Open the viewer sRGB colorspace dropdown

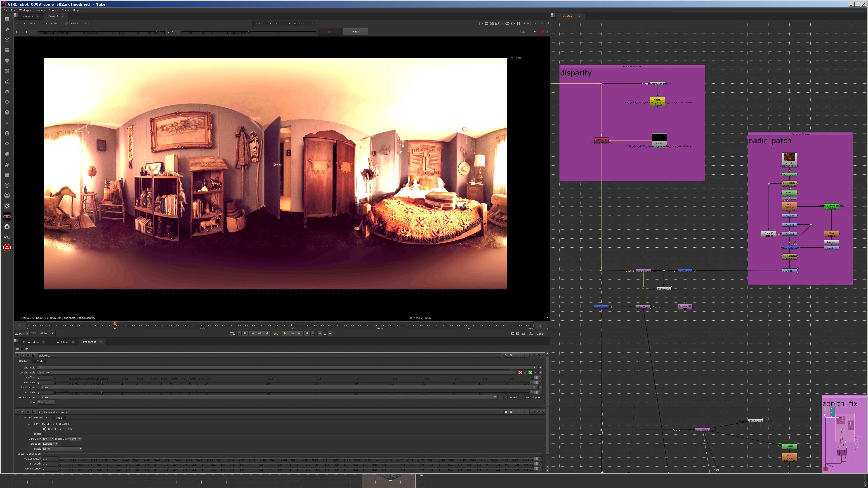(x=79, y=23)
